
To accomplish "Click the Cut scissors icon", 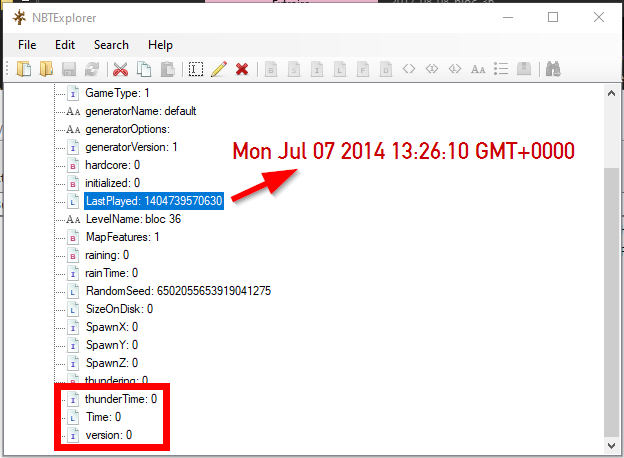I will [120, 69].
